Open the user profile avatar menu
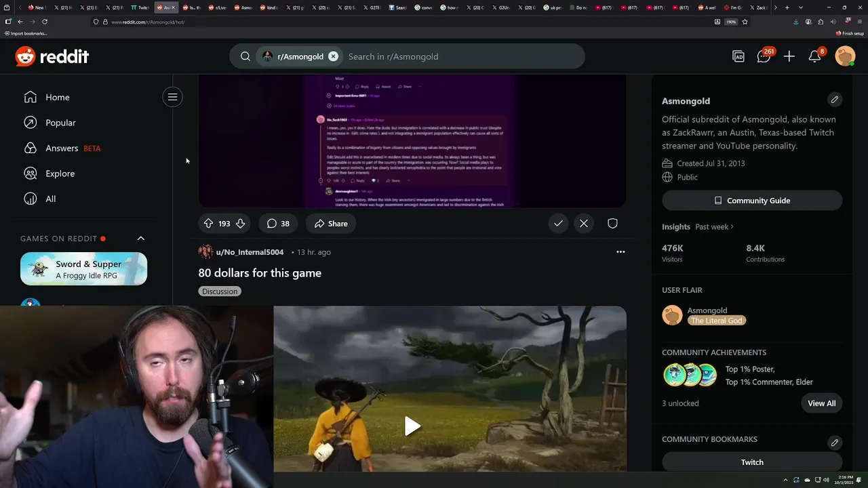The height and width of the screenshot is (488, 868). 845,56
